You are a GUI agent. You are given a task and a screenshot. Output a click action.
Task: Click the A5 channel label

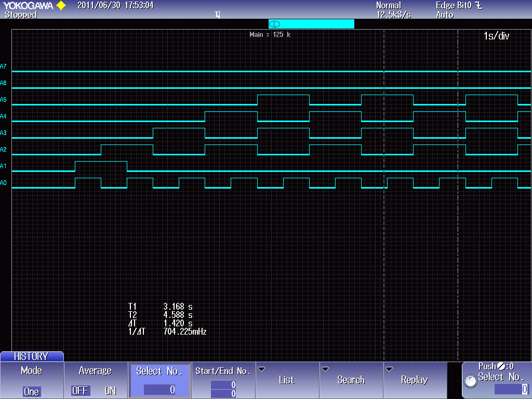pyautogui.click(x=4, y=100)
